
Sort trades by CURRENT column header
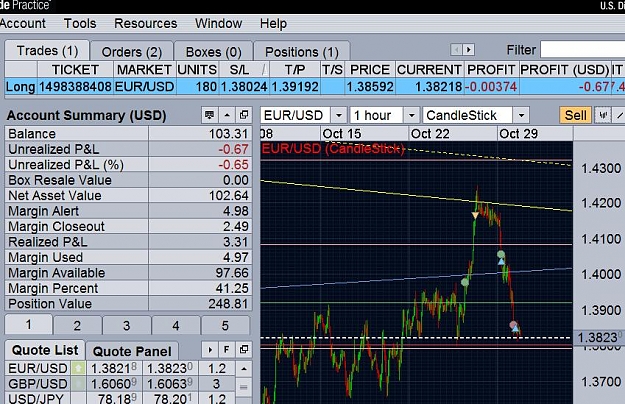point(429,70)
